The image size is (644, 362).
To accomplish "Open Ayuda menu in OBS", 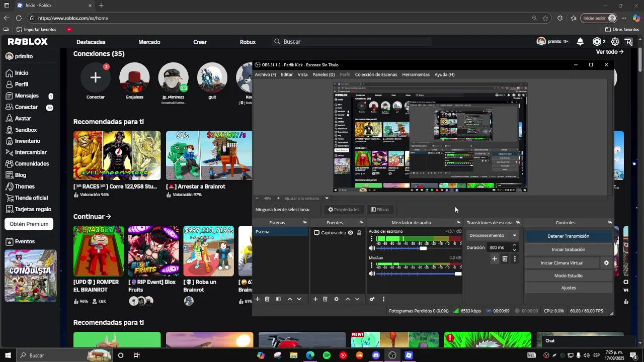I will point(444,74).
